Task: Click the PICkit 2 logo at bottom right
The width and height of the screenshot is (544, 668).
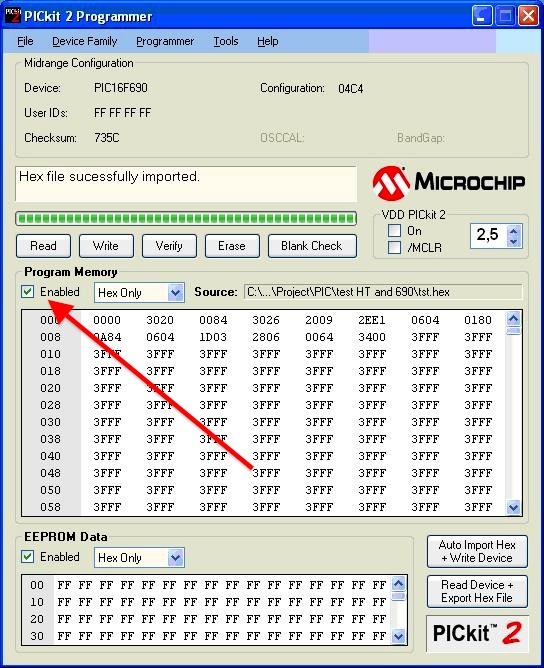Action: [477, 633]
